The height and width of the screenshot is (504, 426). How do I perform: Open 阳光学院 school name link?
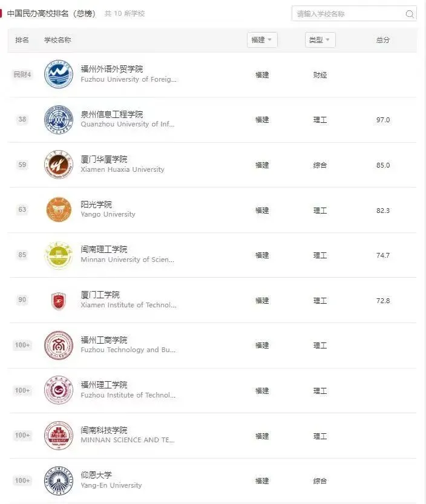(96, 205)
